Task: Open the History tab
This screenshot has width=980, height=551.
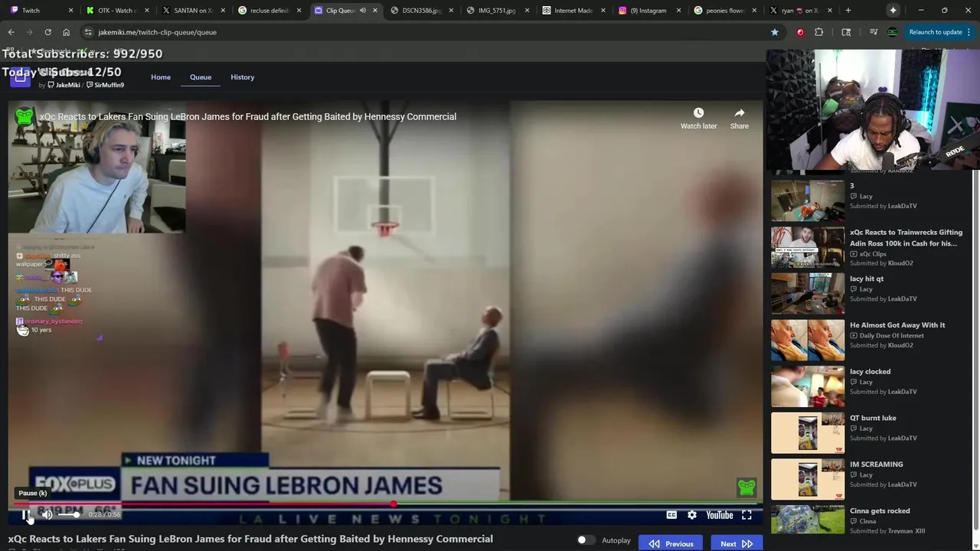Action: (x=243, y=77)
